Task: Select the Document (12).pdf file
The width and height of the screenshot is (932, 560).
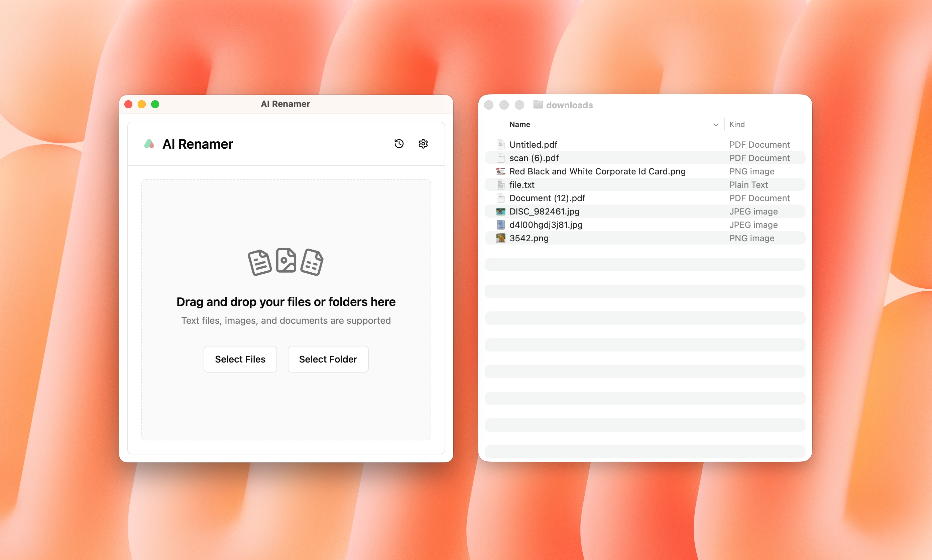Action: (547, 198)
